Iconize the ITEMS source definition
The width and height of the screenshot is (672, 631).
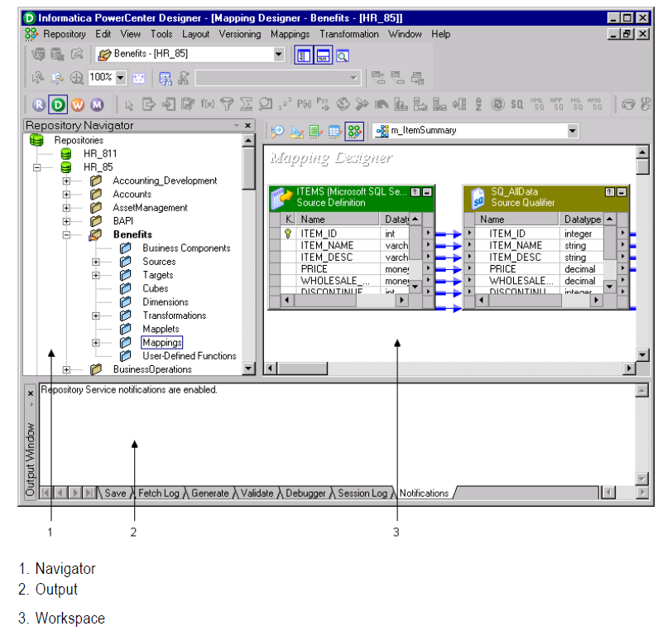click(427, 192)
